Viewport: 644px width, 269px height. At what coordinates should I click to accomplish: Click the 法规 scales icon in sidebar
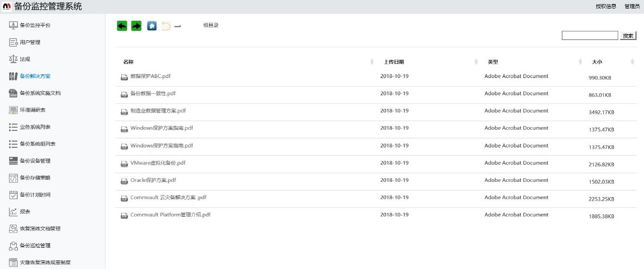pyautogui.click(x=13, y=59)
